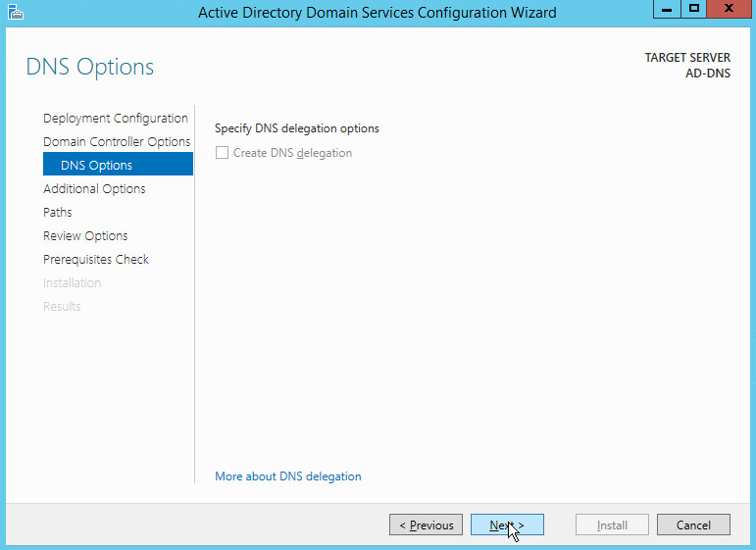This screenshot has width=756, height=550.
Task: Click the greyed-out Results step
Action: tap(62, 307)
